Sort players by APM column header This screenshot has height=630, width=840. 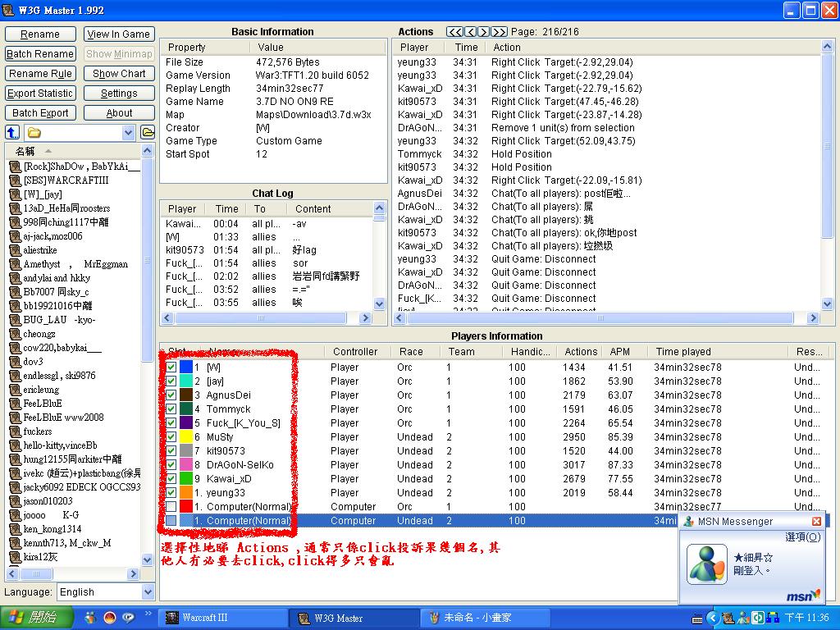(620, 352)
